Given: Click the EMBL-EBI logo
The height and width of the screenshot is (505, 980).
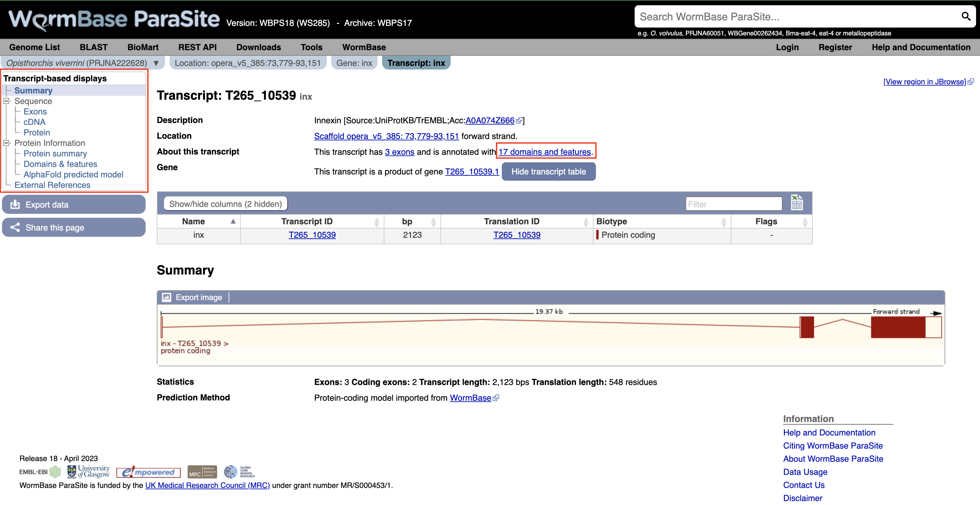Looking at the screenshot, I should [x=40, y=472].
